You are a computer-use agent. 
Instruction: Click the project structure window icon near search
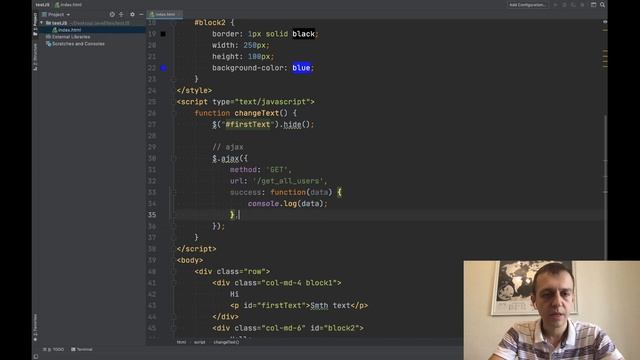(593, 5)
